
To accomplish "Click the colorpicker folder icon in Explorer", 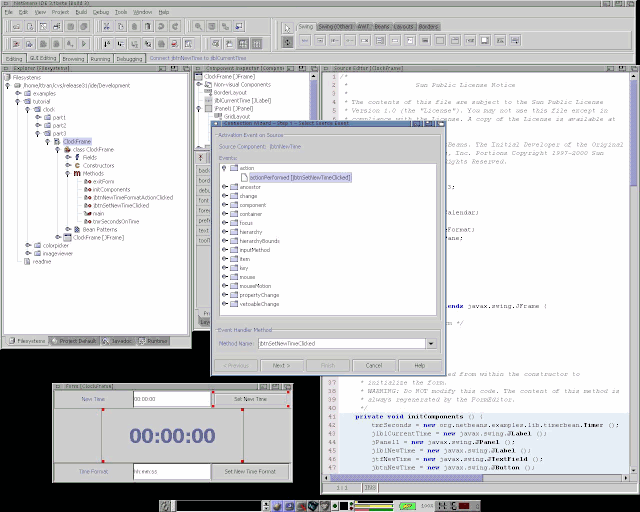I will tap(37, 245).
